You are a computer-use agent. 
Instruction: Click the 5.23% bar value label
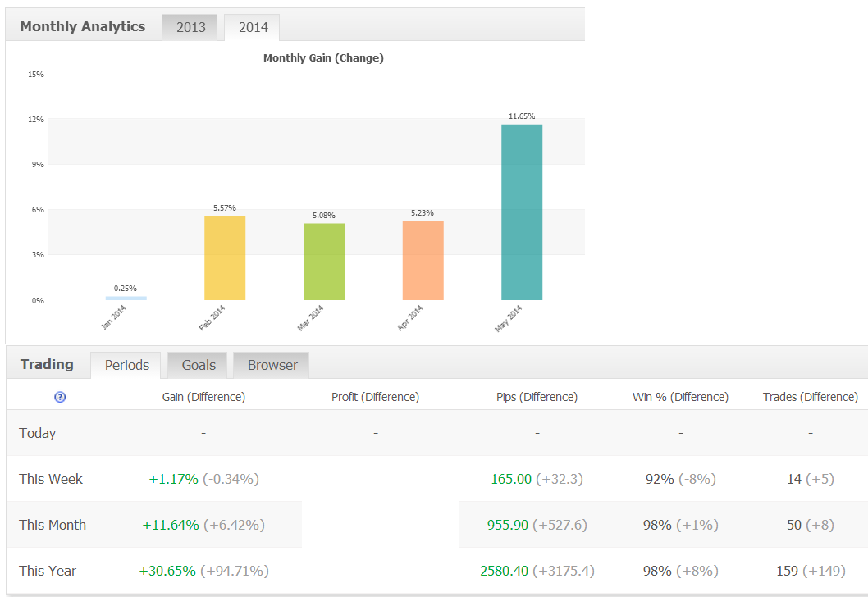[423, 213]
